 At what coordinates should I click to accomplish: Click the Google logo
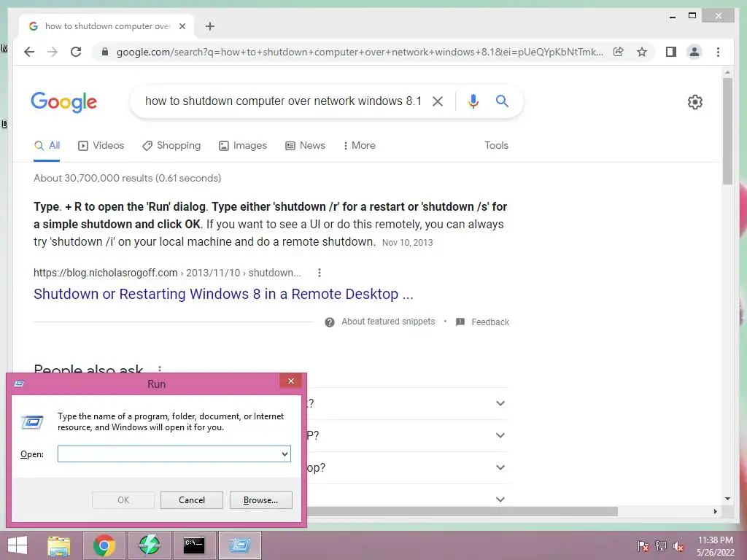click(64, 102)
